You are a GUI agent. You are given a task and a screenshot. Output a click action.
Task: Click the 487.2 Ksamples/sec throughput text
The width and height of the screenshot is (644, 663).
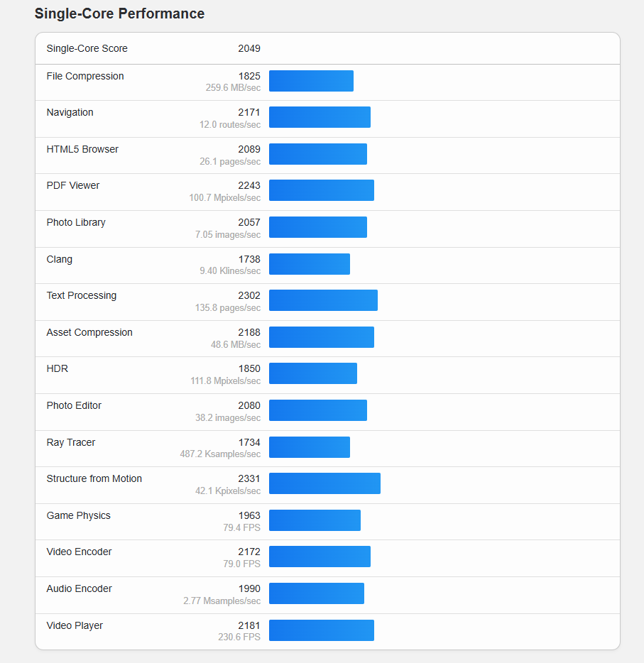pyautogui.click(x=220, y=454)
